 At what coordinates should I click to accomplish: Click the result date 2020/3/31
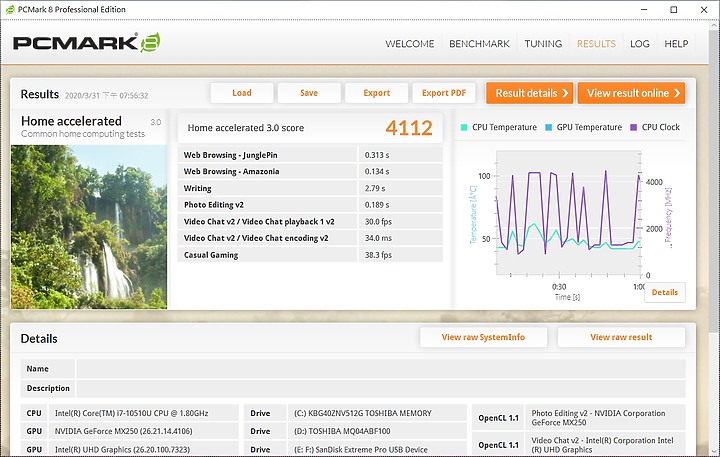pos(106,96)
